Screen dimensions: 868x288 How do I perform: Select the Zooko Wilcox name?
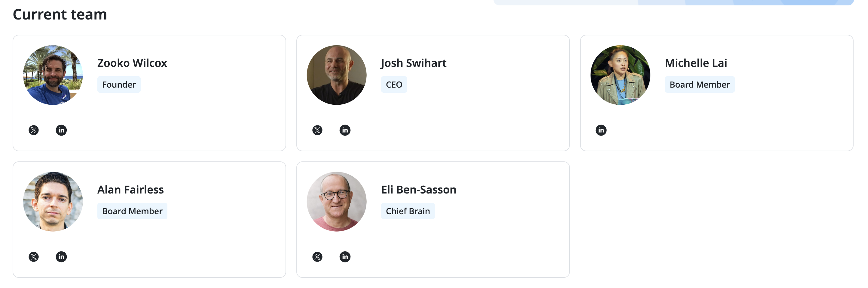click(132, 63)
